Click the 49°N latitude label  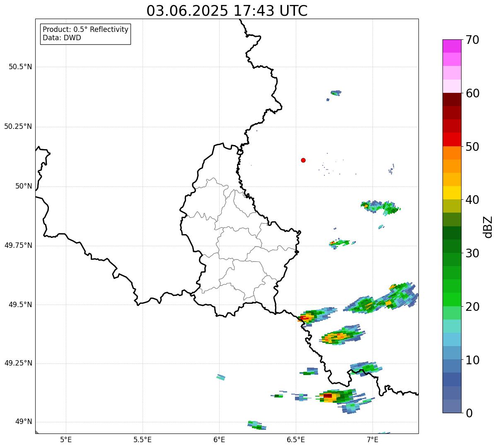24,421
